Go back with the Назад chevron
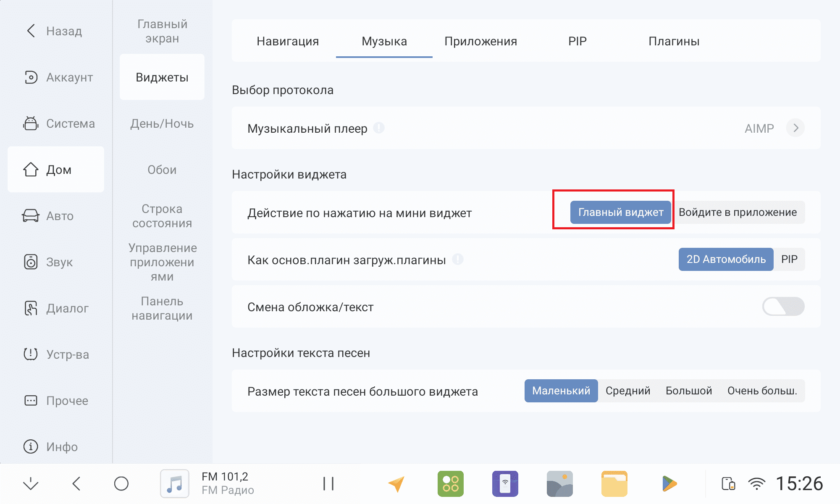840x504 pixels. point(31,31)
